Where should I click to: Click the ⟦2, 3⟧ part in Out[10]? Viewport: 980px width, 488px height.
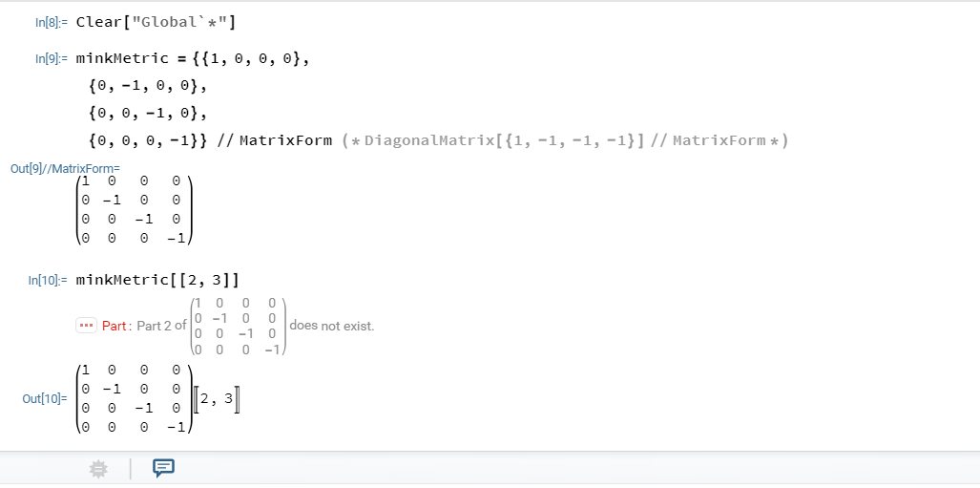[217, 400]
